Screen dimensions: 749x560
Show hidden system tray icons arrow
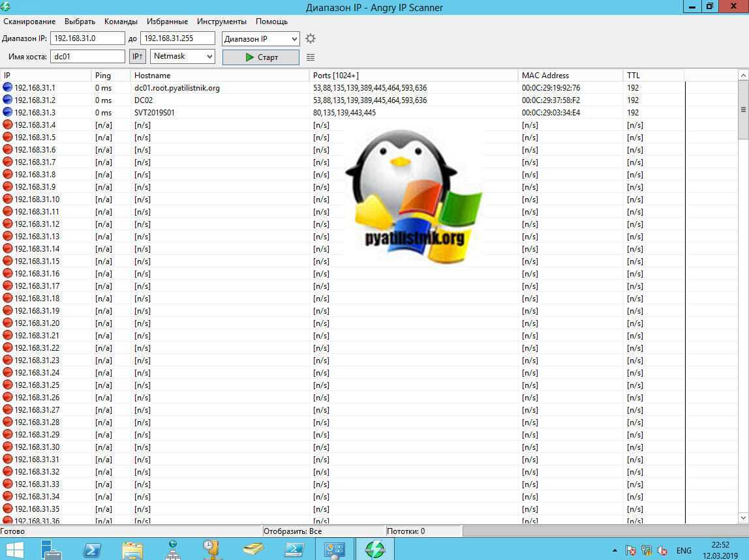click(615, 551)
